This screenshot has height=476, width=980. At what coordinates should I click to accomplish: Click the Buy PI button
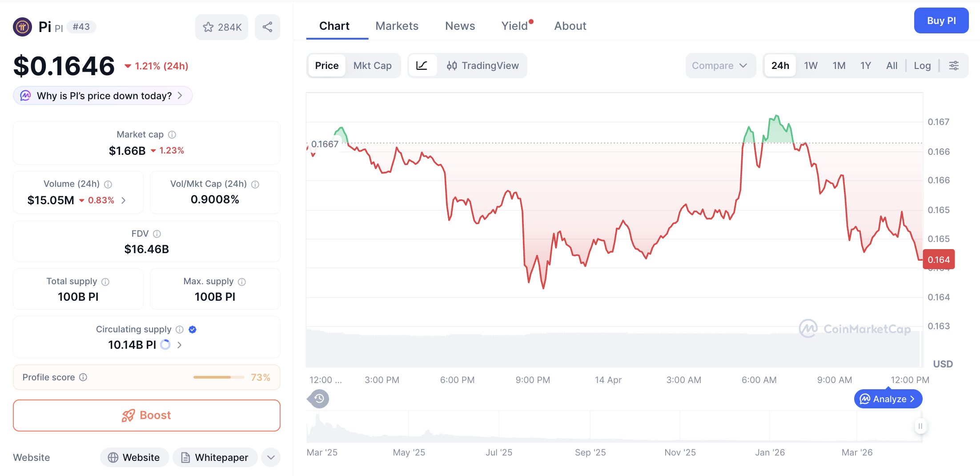[941, 20]
